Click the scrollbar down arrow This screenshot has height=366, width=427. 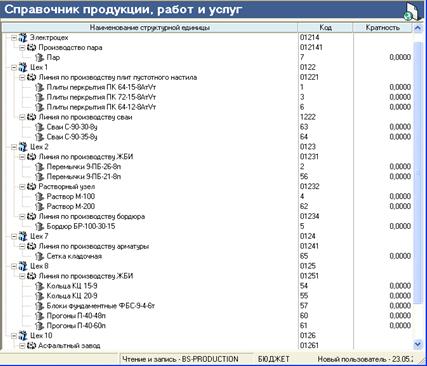click(x=418, y=344)
